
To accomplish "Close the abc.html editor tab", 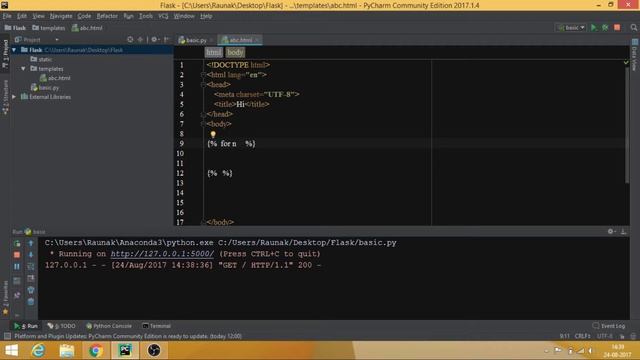I will pyautogui.click(x=257, y=40).
